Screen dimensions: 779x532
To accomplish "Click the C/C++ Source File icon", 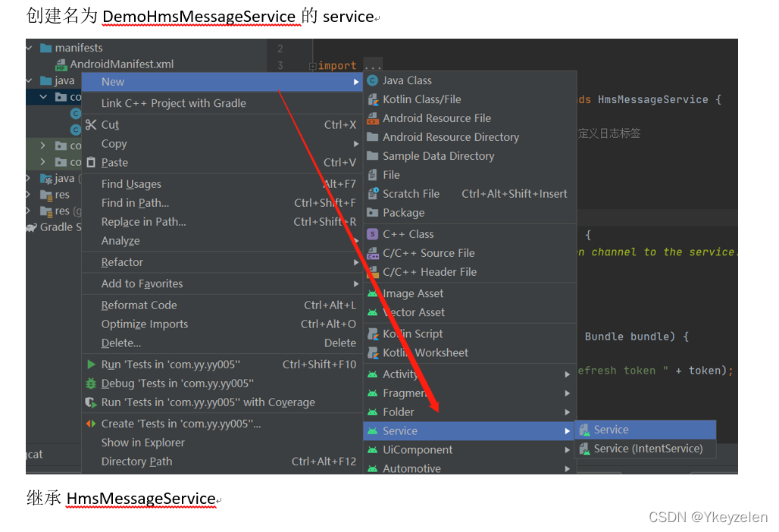I will coord(373,253).
